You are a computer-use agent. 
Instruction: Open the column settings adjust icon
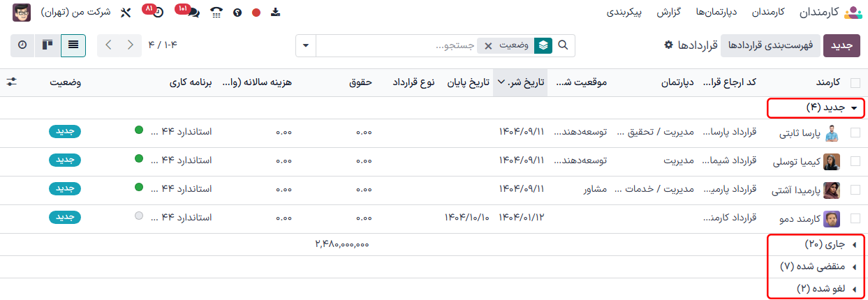coord(12,82)
